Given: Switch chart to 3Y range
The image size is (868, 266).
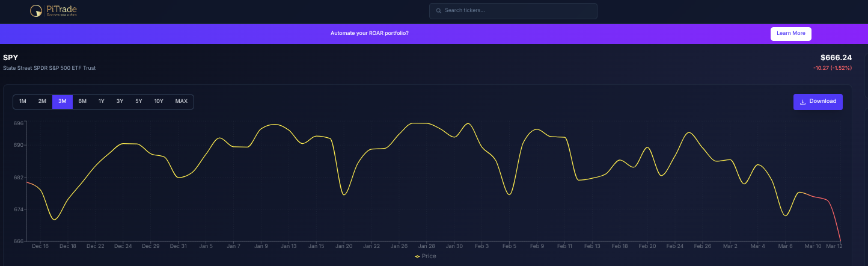Looking at the screenshot, I should tap(120, 102).
